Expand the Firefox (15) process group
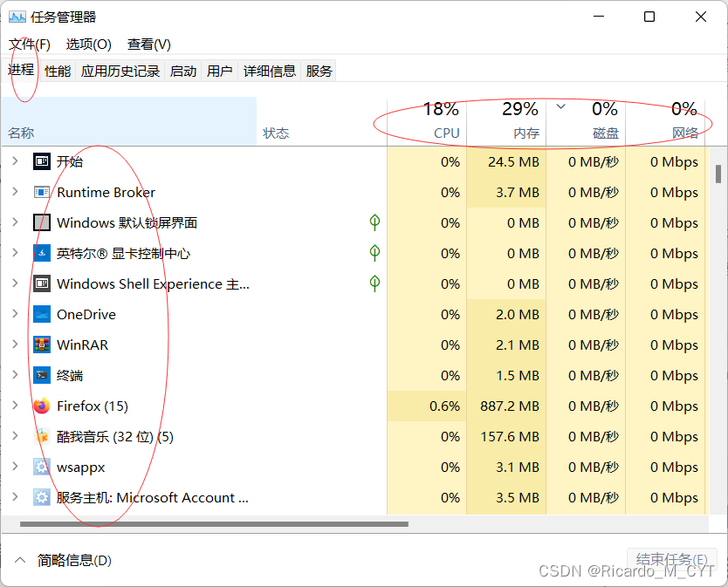728x587 pixels. click(x=15, y=406)
